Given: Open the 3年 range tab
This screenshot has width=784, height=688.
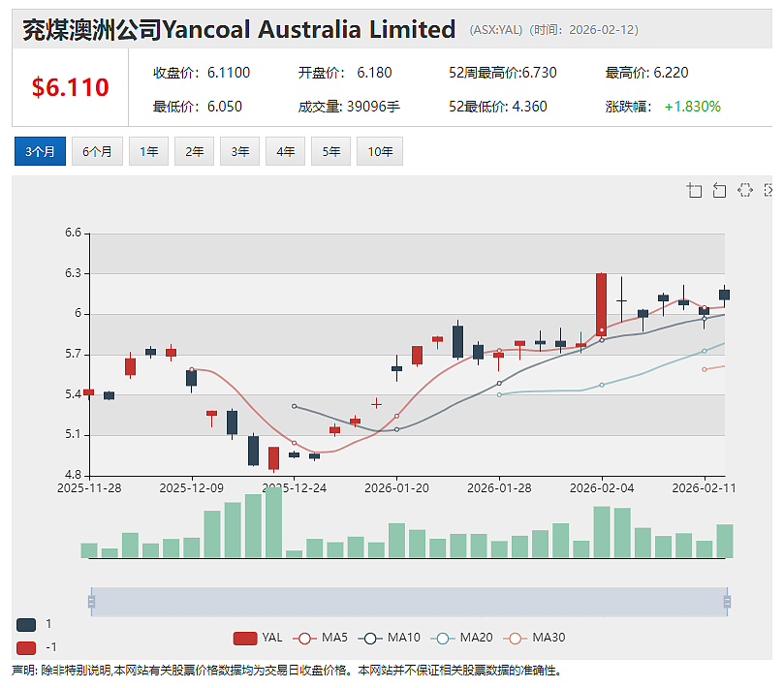Looking at the screenshot, I should (239, 151).
